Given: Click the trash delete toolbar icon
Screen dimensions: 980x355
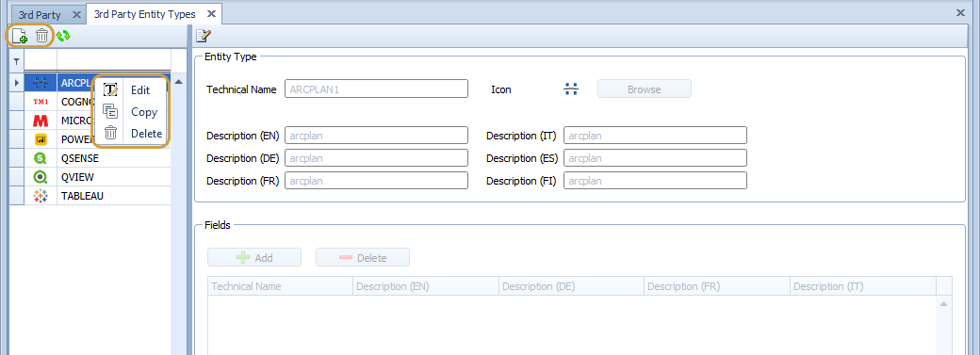Looking at the screenshot, I should point(41,36).
